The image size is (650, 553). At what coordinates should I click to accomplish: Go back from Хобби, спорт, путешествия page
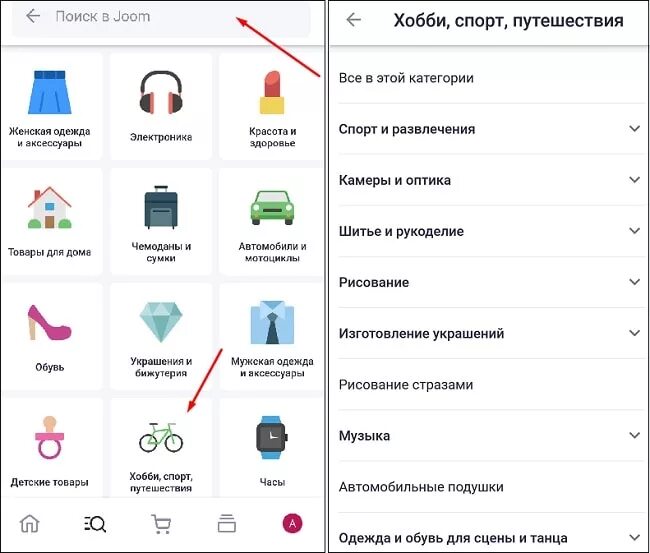pos(354,19)
